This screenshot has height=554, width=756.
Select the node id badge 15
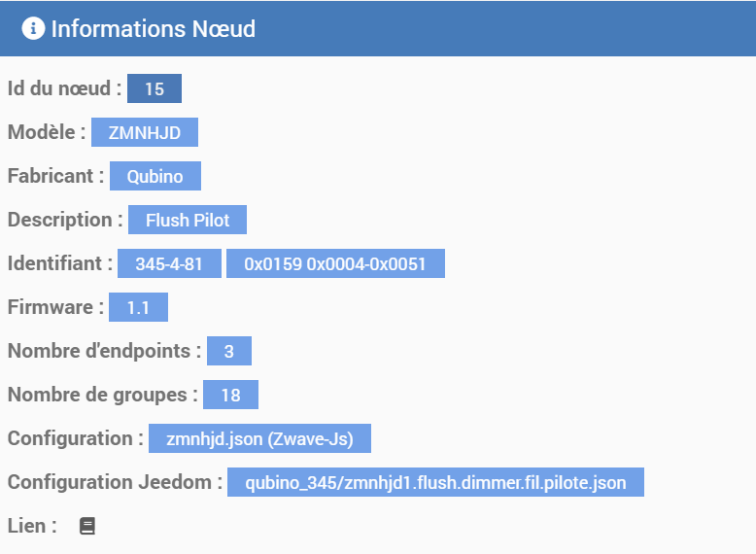click(x=155, y=88)
